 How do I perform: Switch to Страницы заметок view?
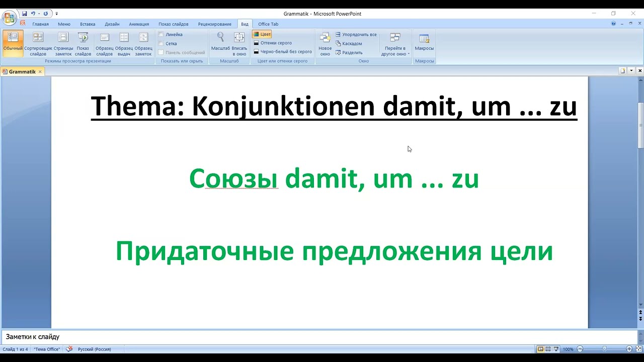pos(63,43)
